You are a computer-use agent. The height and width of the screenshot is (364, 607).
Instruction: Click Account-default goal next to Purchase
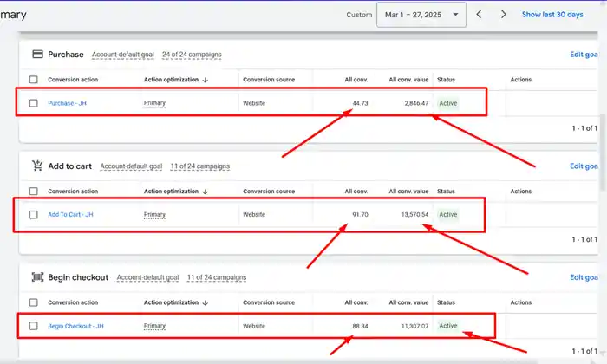pos(123,55)
